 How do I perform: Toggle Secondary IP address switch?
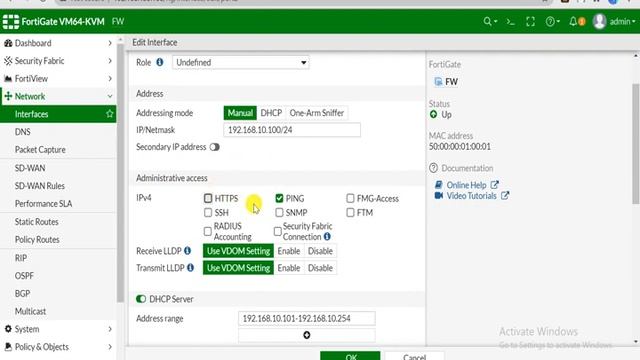tap(215, 147)
